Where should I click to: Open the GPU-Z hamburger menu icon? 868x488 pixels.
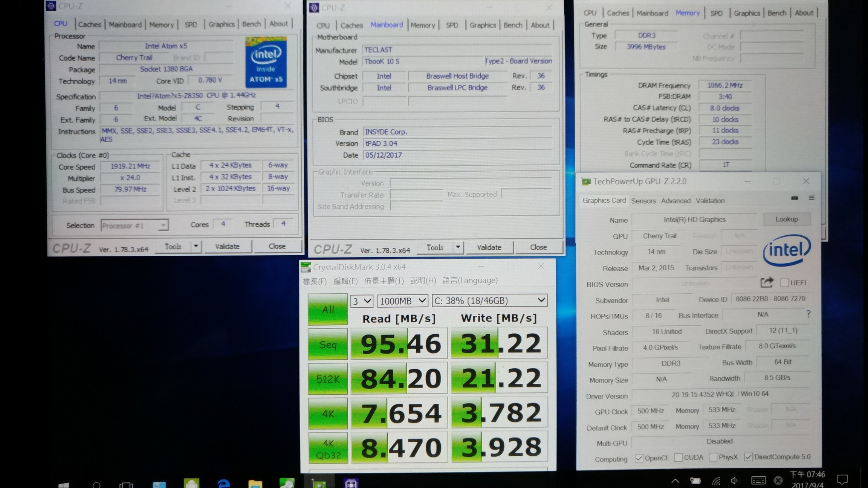pos(811,198)
